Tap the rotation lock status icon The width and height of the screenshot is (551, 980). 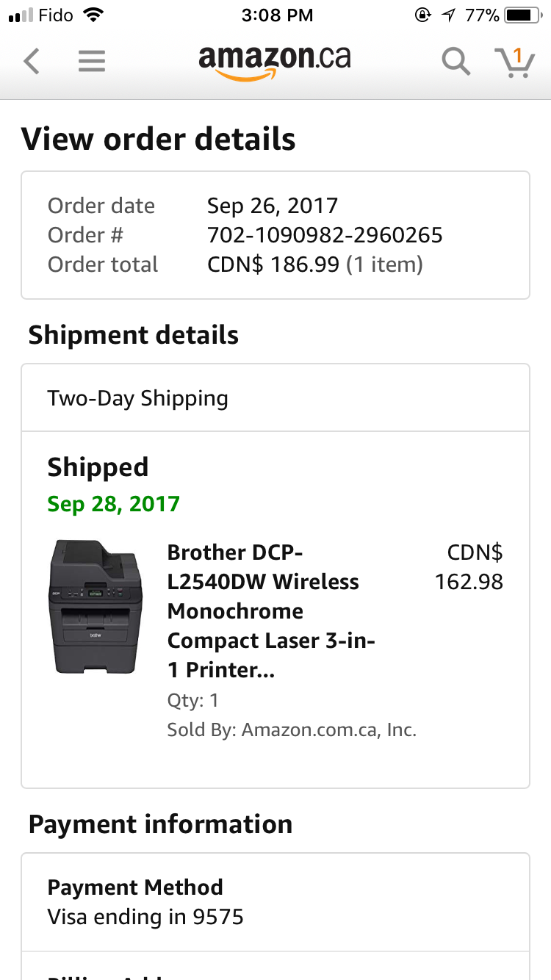(422, 15)
